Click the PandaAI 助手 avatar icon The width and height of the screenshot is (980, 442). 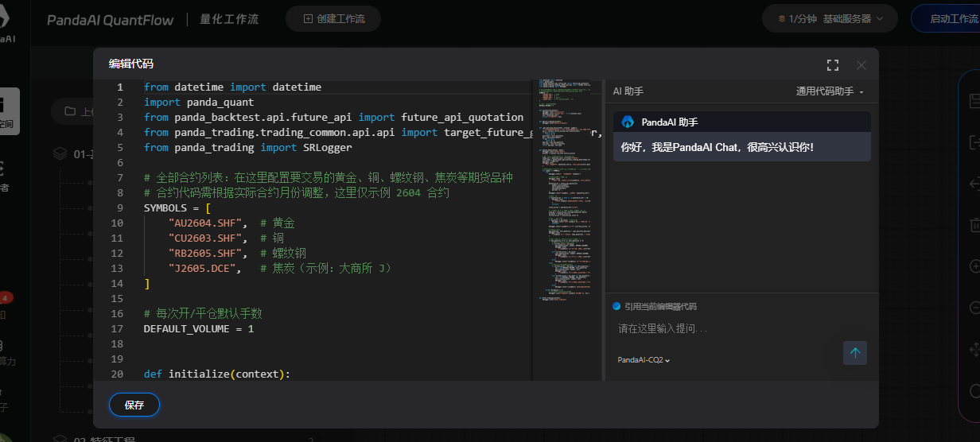(627, 122)
